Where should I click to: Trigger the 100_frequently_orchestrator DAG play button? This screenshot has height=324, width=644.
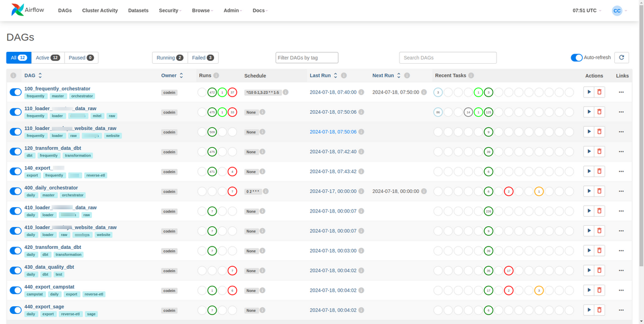[x=589, y=92]
